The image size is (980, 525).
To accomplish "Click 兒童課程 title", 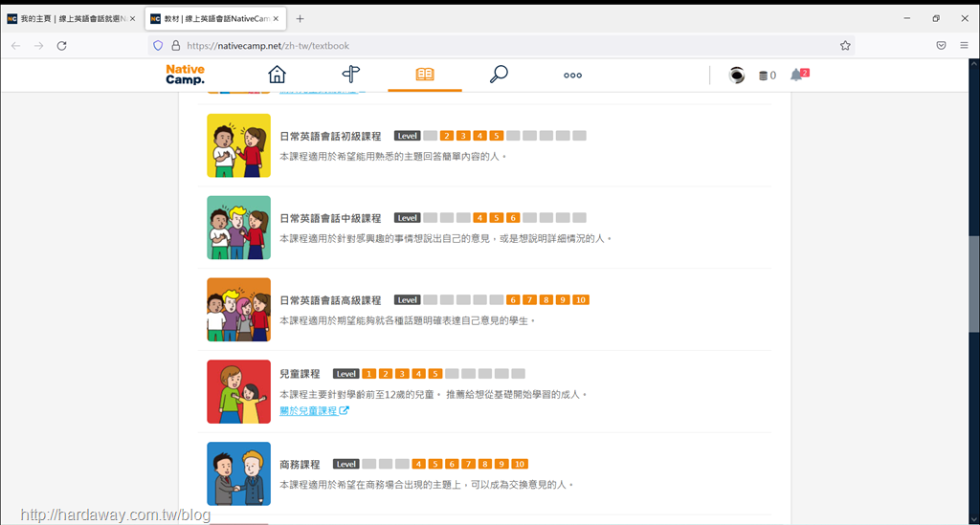I will [300, 374].
